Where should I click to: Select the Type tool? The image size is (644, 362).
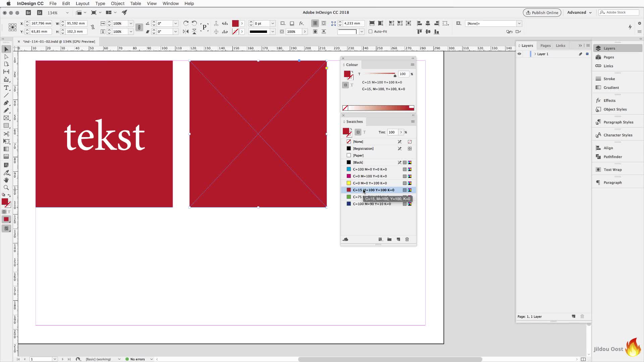(x=6, y=87)
